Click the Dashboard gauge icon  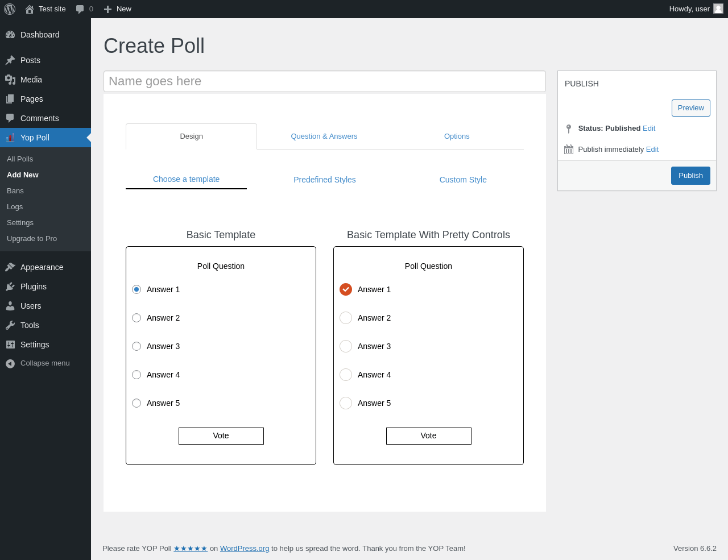(x=10, y=35)
